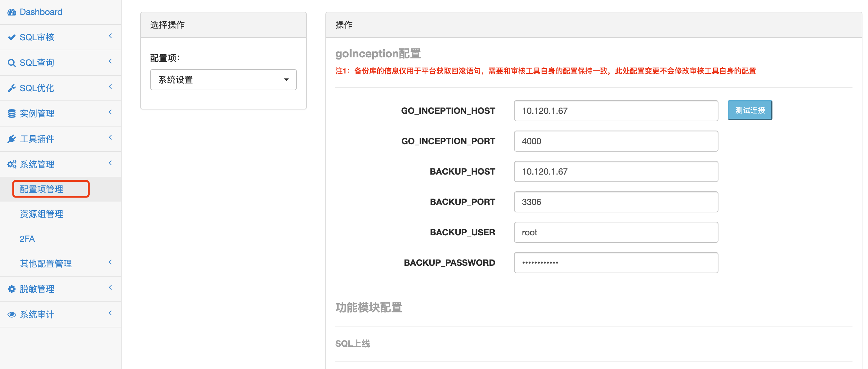Click the 系统审计 eye icon
This screenshot has height=369, width=868.
[x=11, y=315]
